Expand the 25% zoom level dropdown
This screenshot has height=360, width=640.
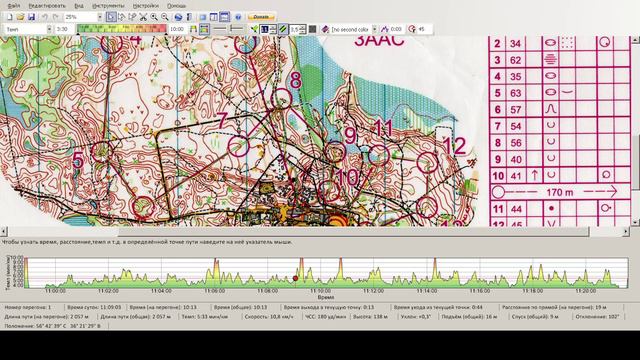coord(100,17)
